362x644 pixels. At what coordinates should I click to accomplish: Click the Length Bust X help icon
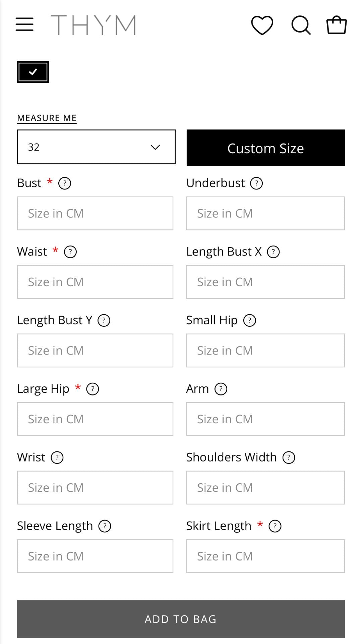tap(274, 252)
